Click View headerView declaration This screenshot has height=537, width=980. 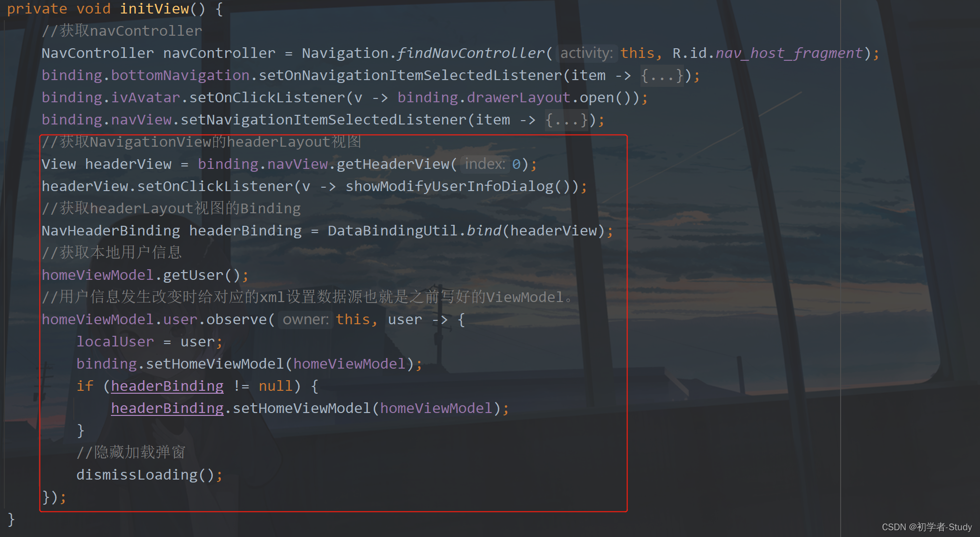pos(107,164)
